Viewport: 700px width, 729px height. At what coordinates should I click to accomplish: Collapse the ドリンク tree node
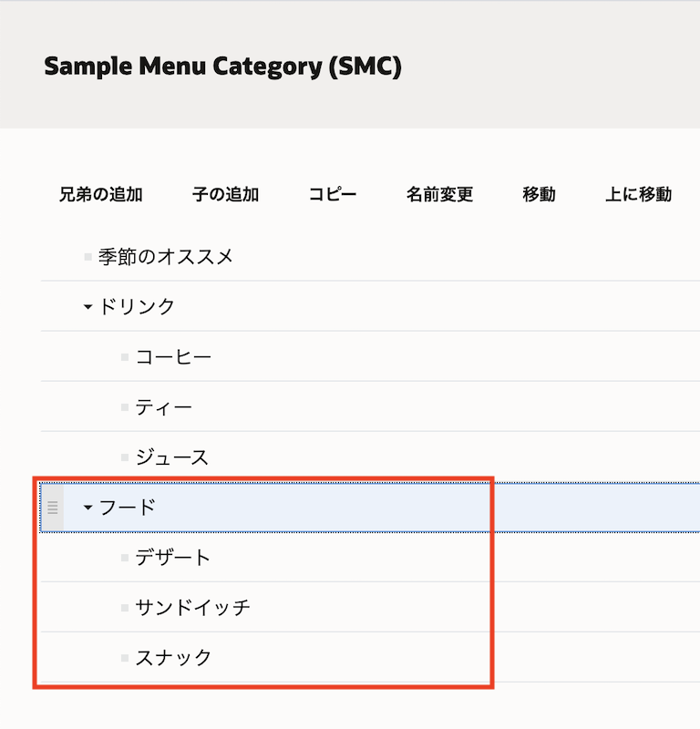[88, 307]
